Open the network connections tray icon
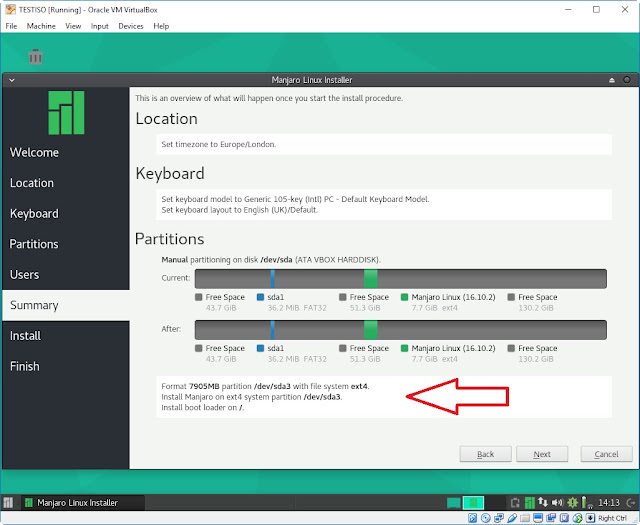The image size is (640, 525). pos(543,503)
